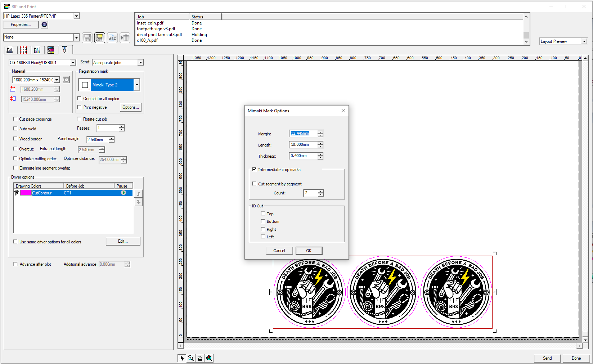Increase the crop mark Count stepper
Image resolution: width=593 pixels, height=364 pixels.
tap(321, 191)
